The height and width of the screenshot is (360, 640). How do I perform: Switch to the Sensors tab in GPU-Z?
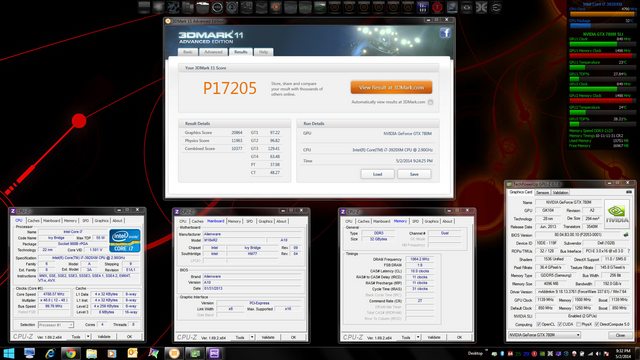pos(542,192)
